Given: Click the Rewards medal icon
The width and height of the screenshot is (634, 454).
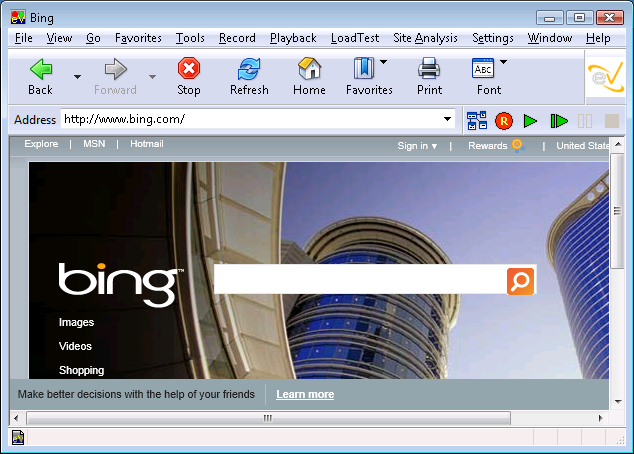Looking at the screenshot, I should tap(518, 145).
